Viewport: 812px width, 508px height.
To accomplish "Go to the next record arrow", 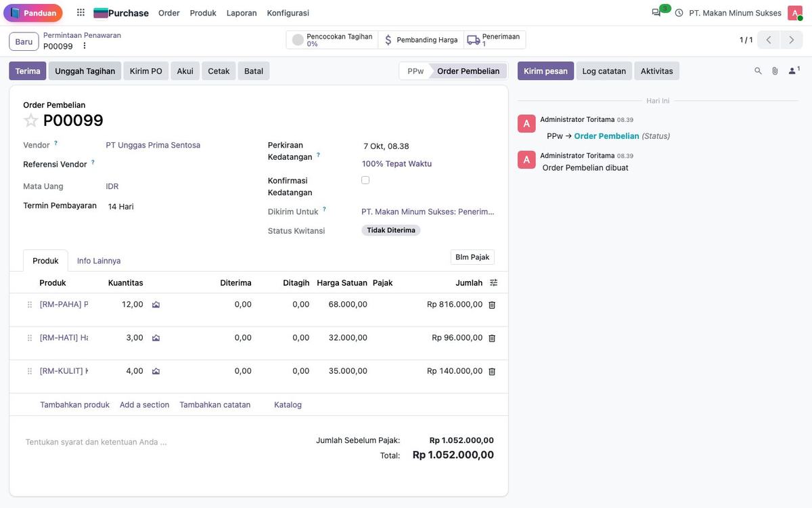I will [x=792, y=40].
